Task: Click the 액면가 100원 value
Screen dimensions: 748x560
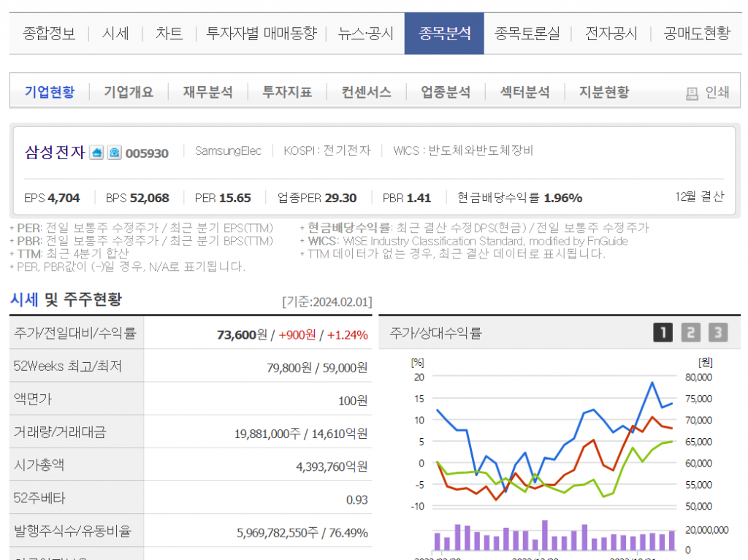Action: pos(353,401)
